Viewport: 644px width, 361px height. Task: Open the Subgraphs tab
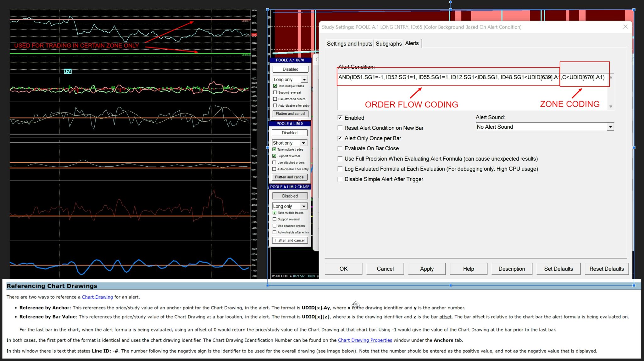389,43
